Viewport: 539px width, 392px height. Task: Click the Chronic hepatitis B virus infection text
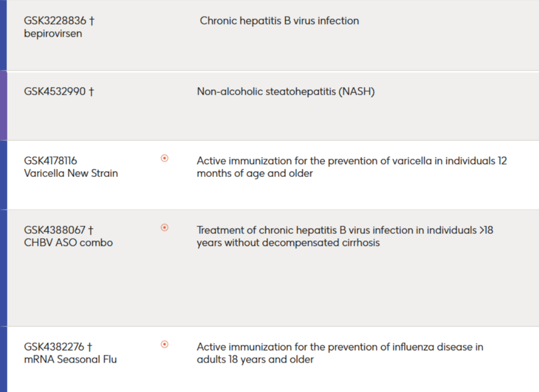pyautogui.click(x=280, y=21)
